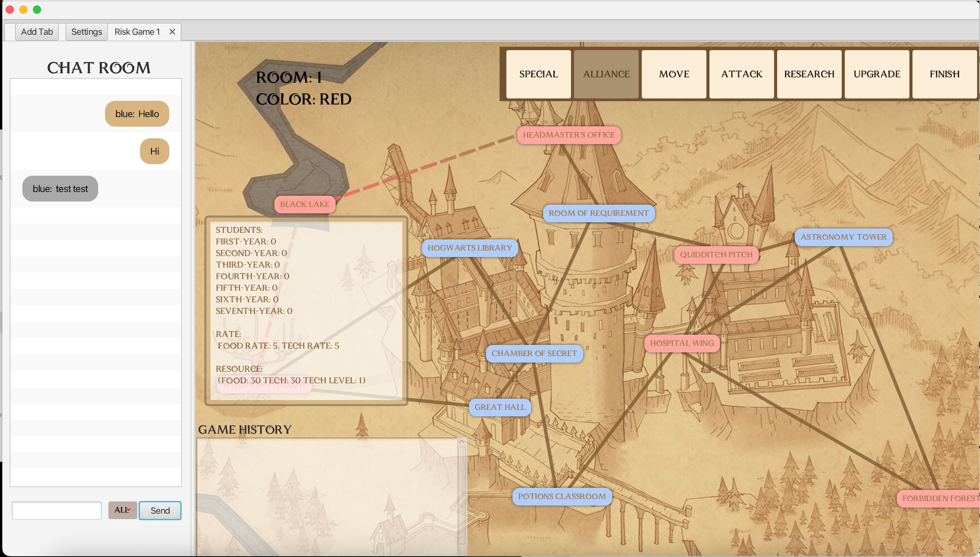Click the 'Hi' chat bubble
Image resolution: width=980 pixels, height=557 pixels.
(x=155, y=151)
